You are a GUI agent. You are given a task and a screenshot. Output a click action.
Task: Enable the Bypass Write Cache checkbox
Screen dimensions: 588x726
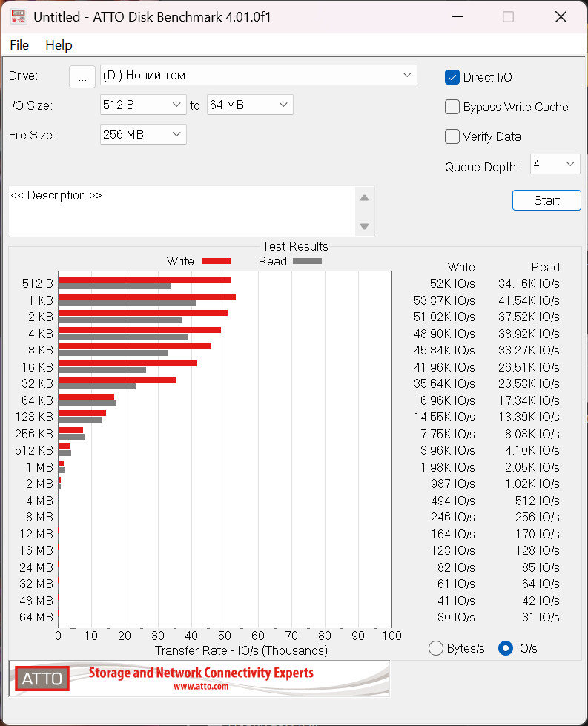[x=452, y=107]
